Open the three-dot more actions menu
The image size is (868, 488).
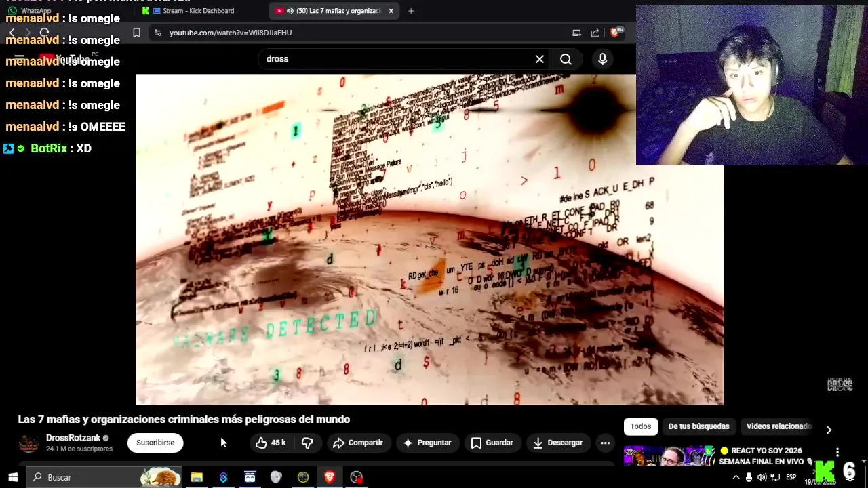tap(605, 443)
